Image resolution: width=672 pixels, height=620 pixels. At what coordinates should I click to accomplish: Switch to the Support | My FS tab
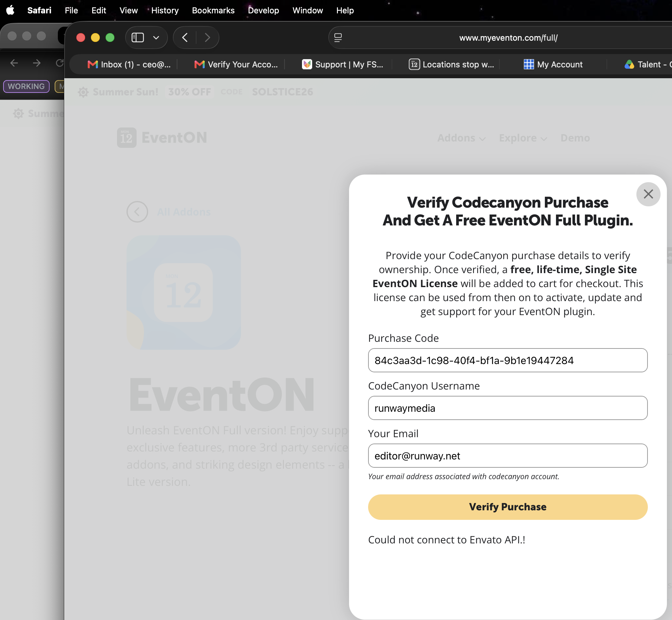pyautogui.click(x=343, y=65)
